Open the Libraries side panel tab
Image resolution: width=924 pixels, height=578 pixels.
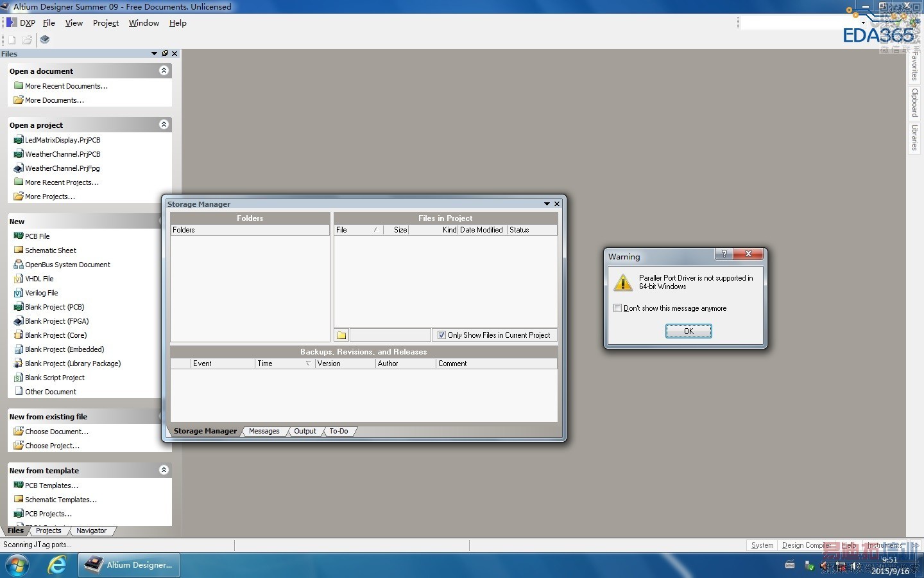pyautogui.click(x=915, y=137)
